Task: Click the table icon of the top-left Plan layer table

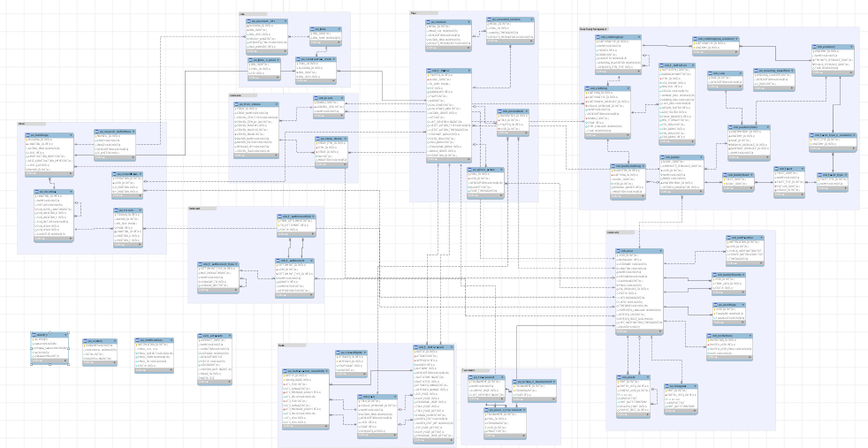Action: [427, 20]
